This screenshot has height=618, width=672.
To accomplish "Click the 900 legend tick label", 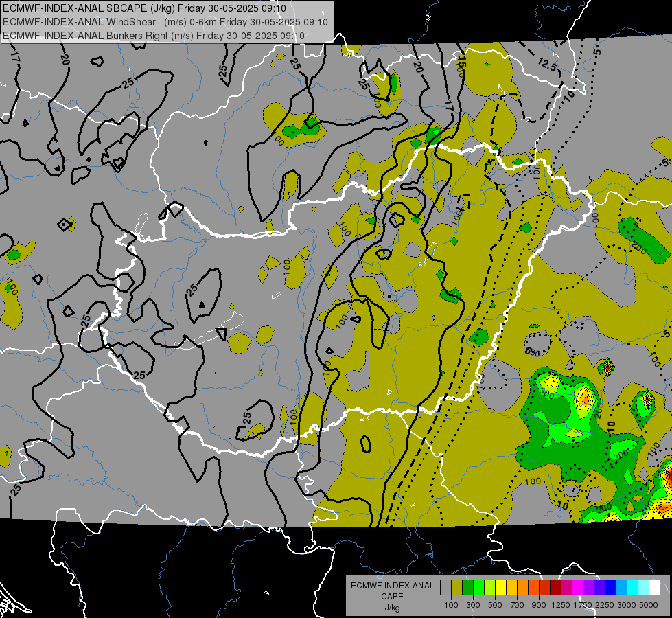I will (539, 605).
